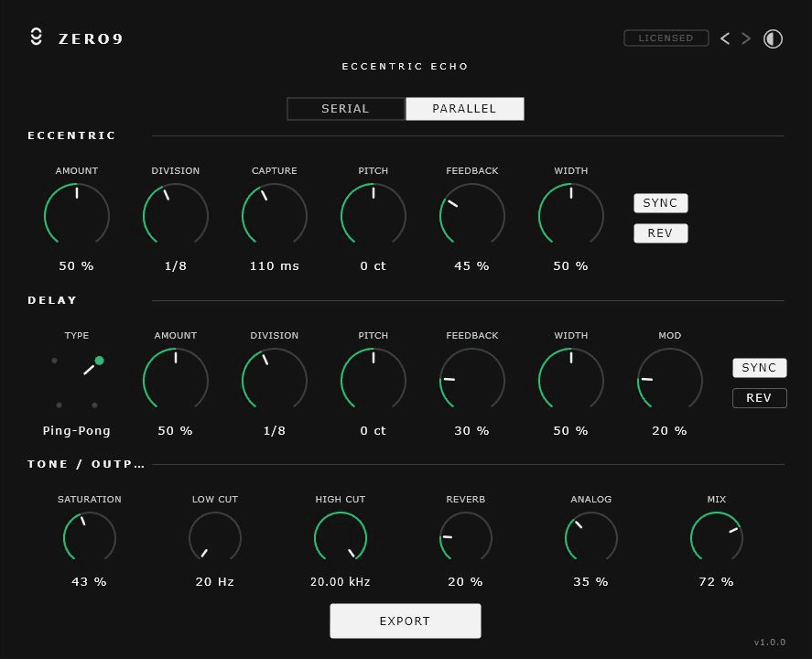Click the 110 ms capture value
Image resolution: width=812 pixels, height=659 pixels.
(275, 266)
